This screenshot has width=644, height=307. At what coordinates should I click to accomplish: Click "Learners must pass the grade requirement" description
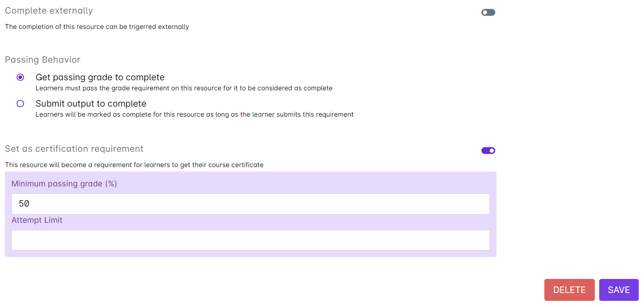coord(184,88)
